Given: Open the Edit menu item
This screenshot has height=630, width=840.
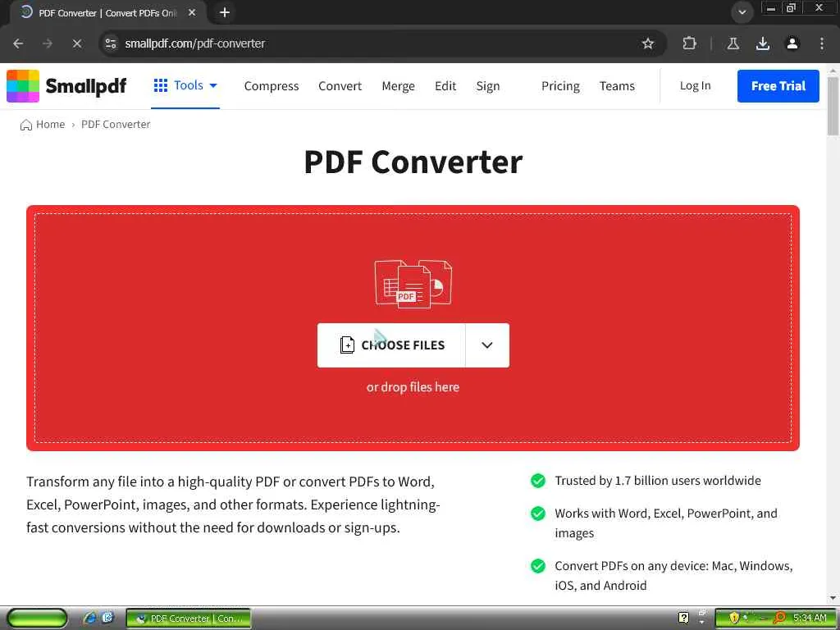Looking at the screenshot, I should (445, 86).
